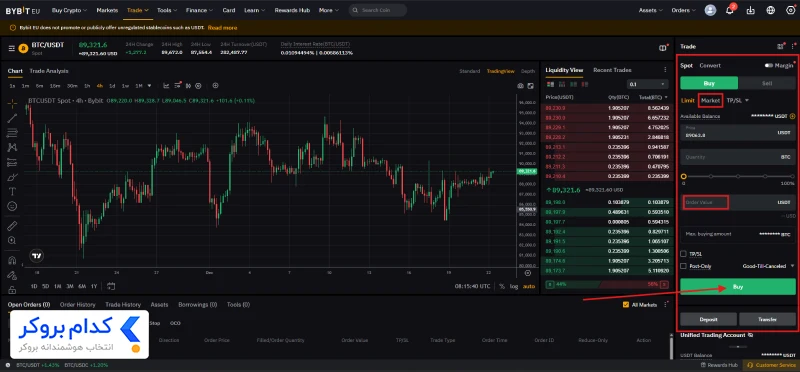Click the quantity percentage slider handle

(x=684, y=177)
